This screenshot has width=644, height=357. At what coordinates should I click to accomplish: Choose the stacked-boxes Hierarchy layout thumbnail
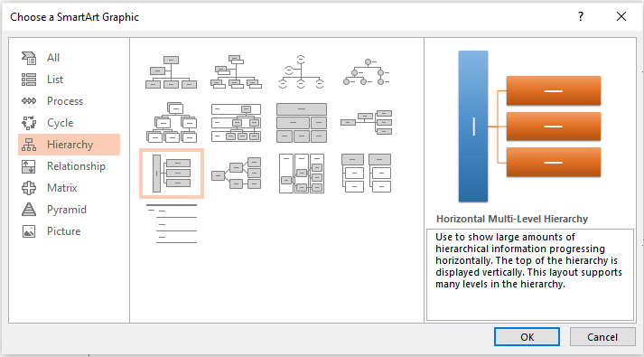tap(172, 122)
